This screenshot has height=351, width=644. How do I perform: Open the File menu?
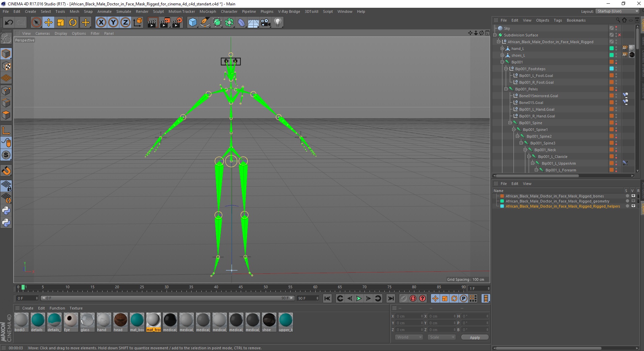click(x=6, y=11)
